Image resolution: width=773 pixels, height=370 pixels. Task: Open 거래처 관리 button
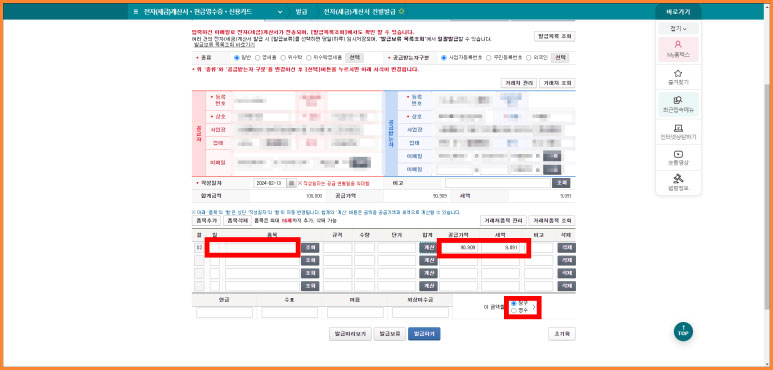click(x=518, y=83)
